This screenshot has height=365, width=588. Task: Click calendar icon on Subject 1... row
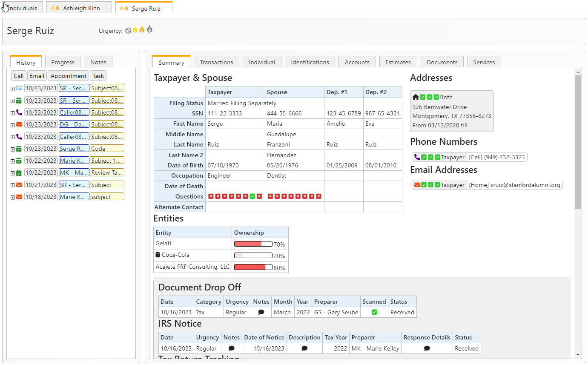point(19,161)
